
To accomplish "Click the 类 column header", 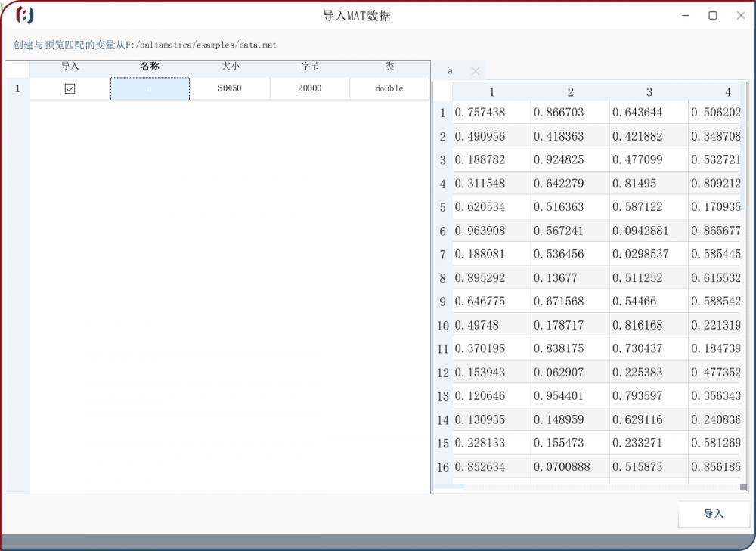I will (x=389, y=67).
